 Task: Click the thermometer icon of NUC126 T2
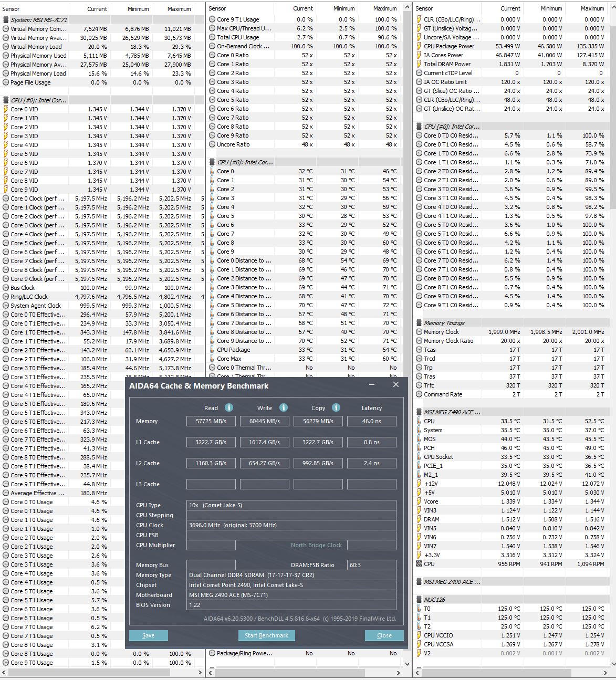coord(419,626)
